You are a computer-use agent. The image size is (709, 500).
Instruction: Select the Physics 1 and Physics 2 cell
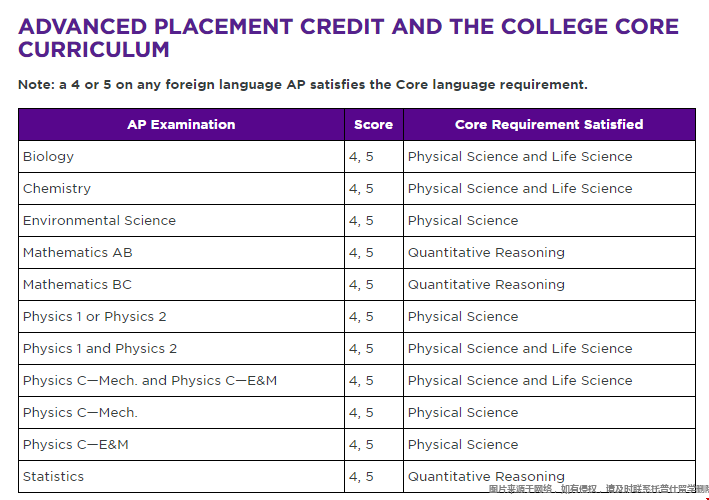(x=100, y=349)
